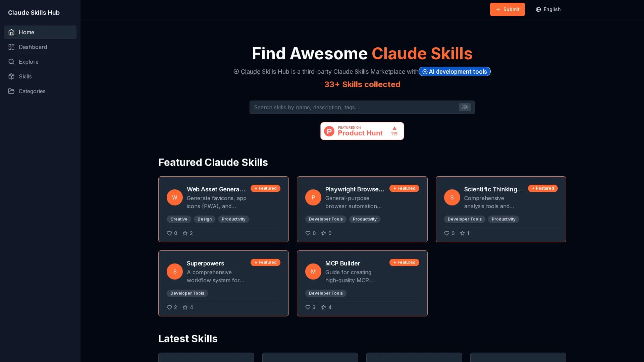Open the Web Asset Generator skill title
644x362 pixels.
click(216, 189)
